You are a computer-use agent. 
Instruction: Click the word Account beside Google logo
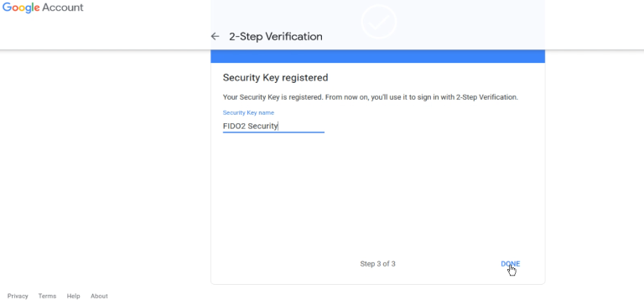click(63, 8)
